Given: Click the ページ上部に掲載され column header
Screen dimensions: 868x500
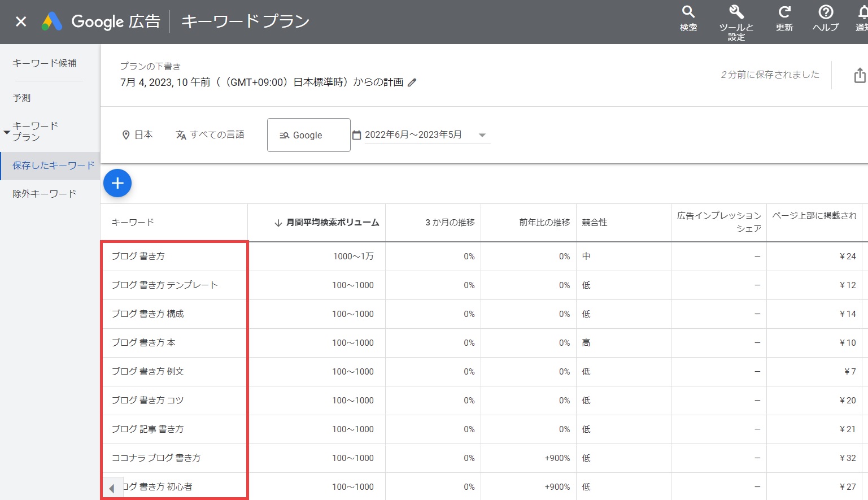Looking at the screenshot, I should point(814,216).
